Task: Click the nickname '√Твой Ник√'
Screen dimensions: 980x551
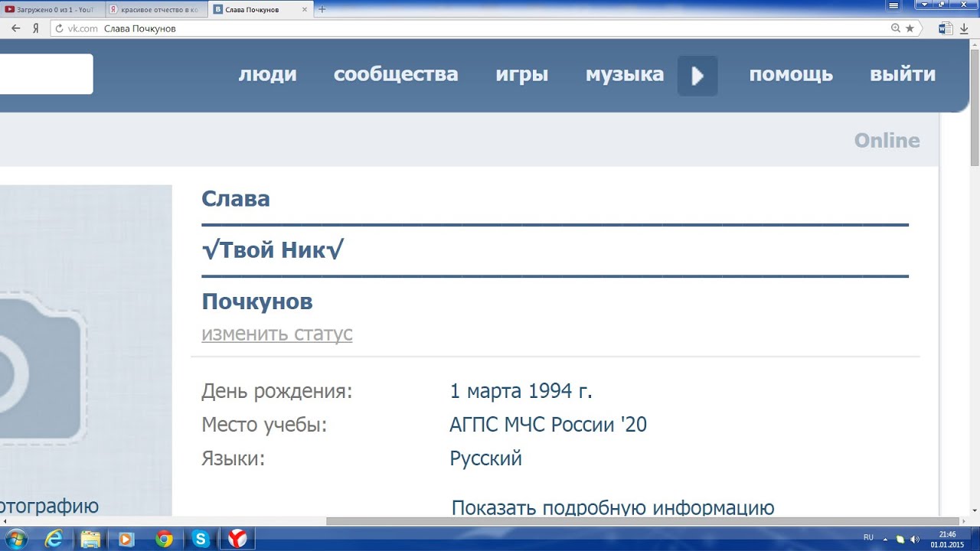Action: (x=273, y=249)
